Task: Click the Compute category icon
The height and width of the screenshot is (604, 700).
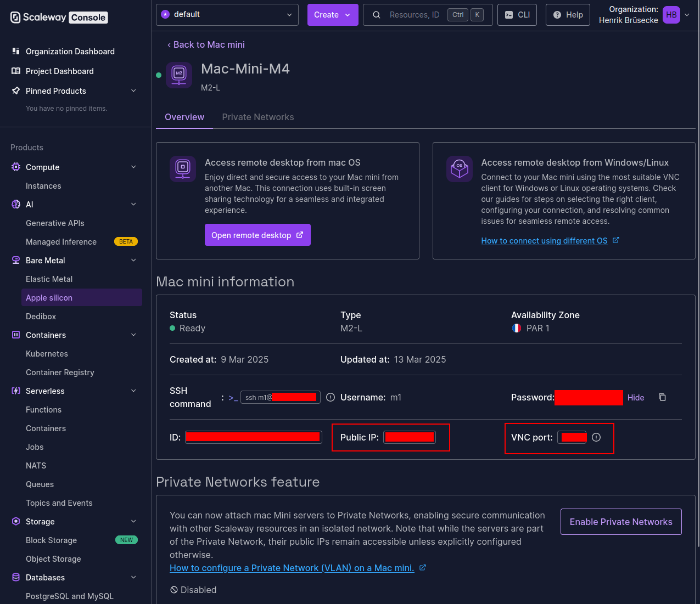Action: pos(16,167)
